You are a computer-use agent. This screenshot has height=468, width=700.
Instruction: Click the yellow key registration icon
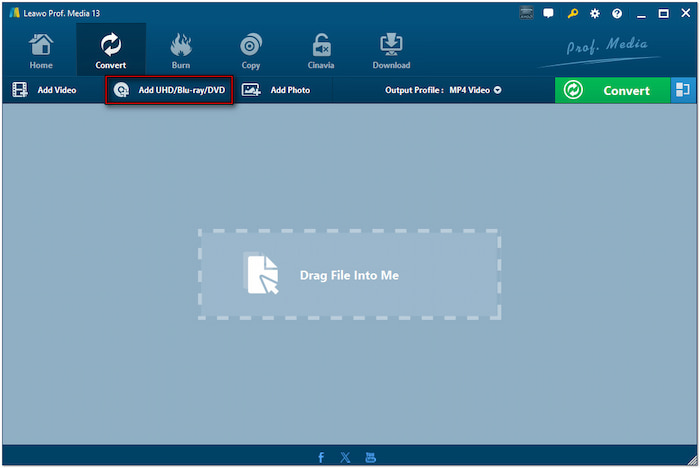(573, 13)
